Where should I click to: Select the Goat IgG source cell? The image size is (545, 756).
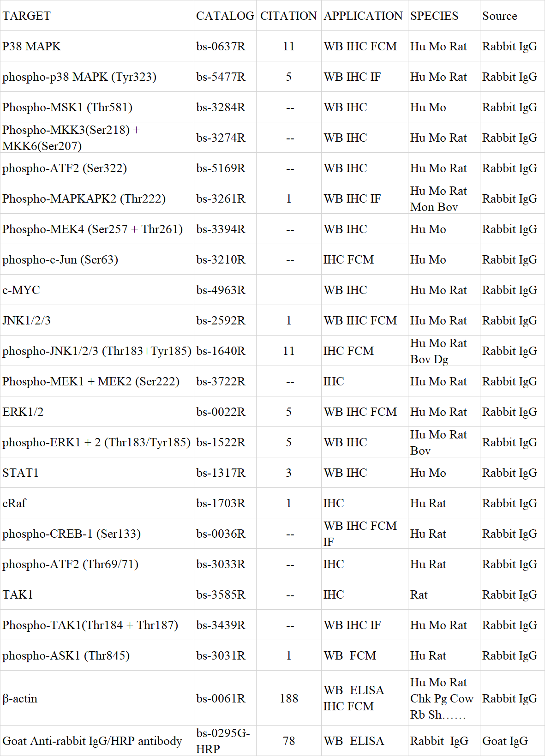pos(505,741)
